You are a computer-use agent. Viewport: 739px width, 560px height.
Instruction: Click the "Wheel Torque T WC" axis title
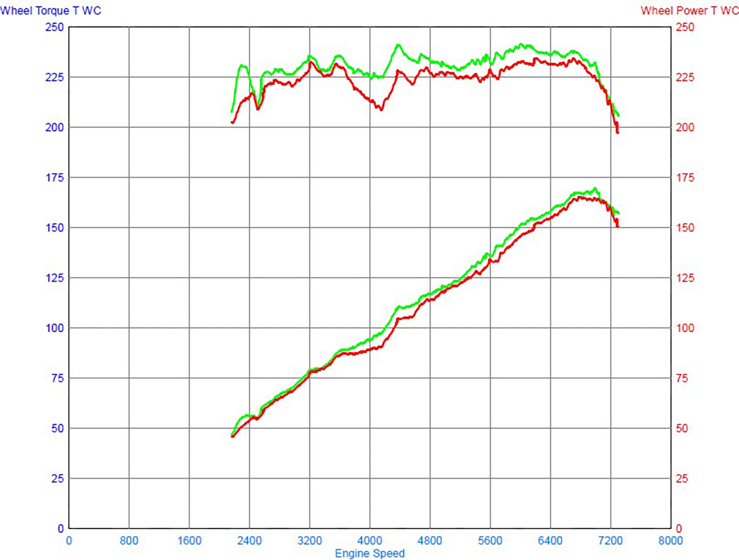click(x=51, y=11)
